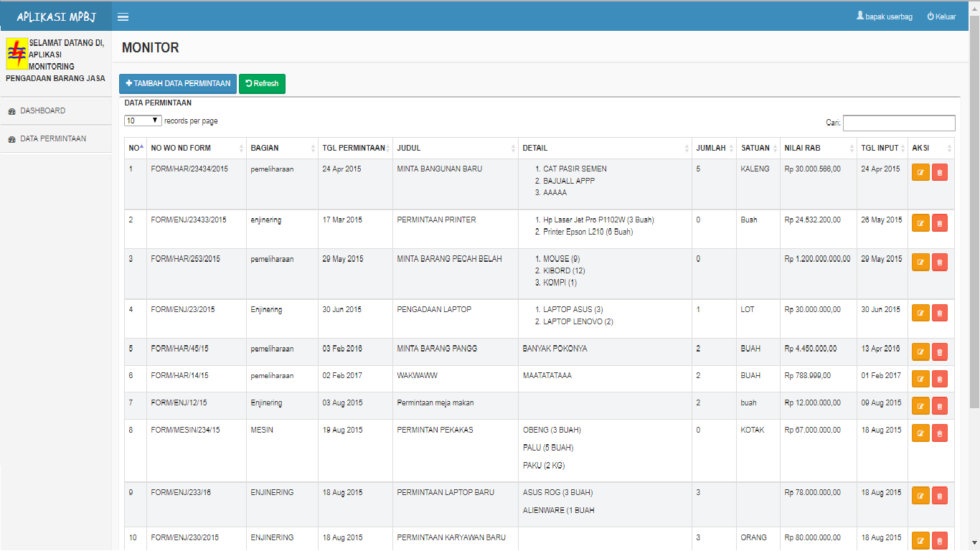Delete the PERMINTAN PEKAKAS entry
Viewport: 980px width, 551px height.
[940, 433]
